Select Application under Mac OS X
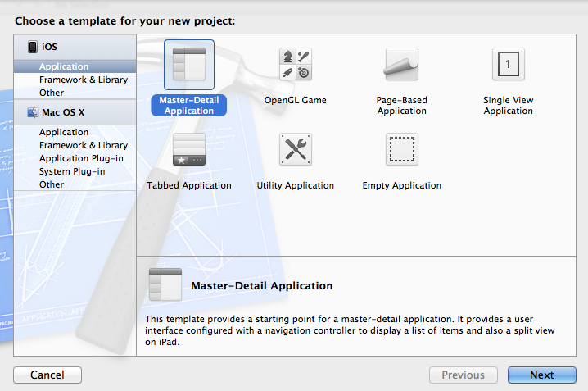 point(75,132)
